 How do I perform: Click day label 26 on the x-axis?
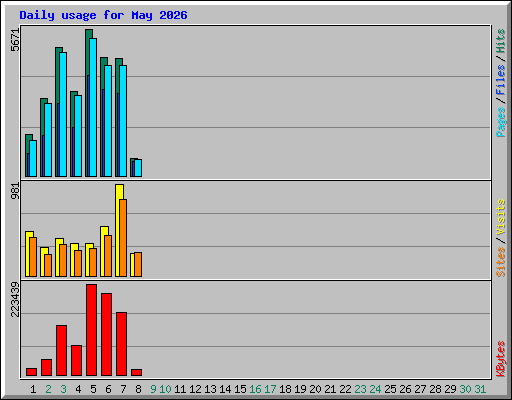tap(405, 389)
